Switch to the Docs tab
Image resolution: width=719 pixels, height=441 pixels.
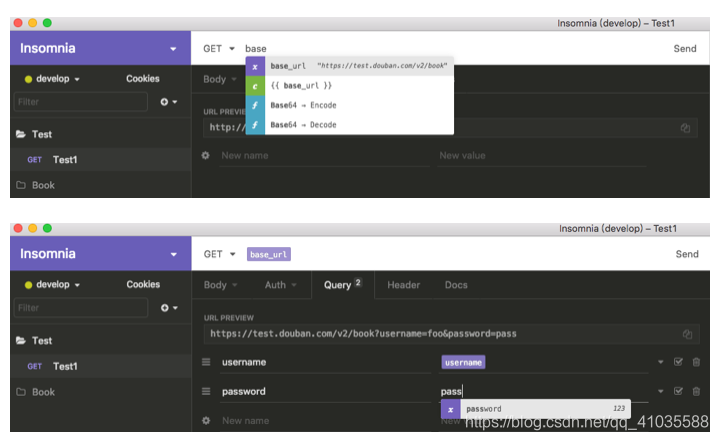(x=456, y=285)
